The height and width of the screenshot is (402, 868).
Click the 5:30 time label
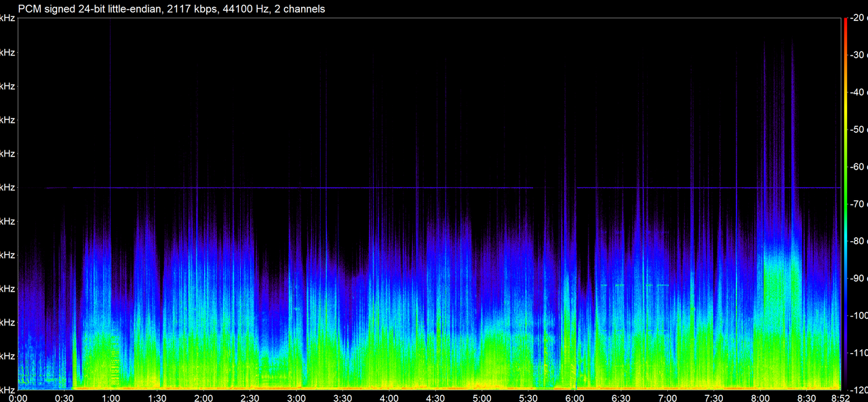528,397
